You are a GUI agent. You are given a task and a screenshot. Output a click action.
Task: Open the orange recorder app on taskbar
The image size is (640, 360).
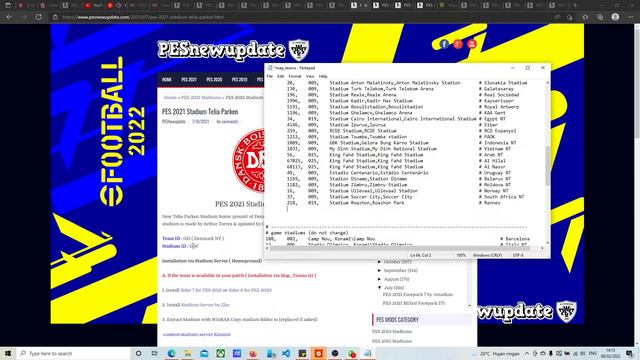[318, 353]
